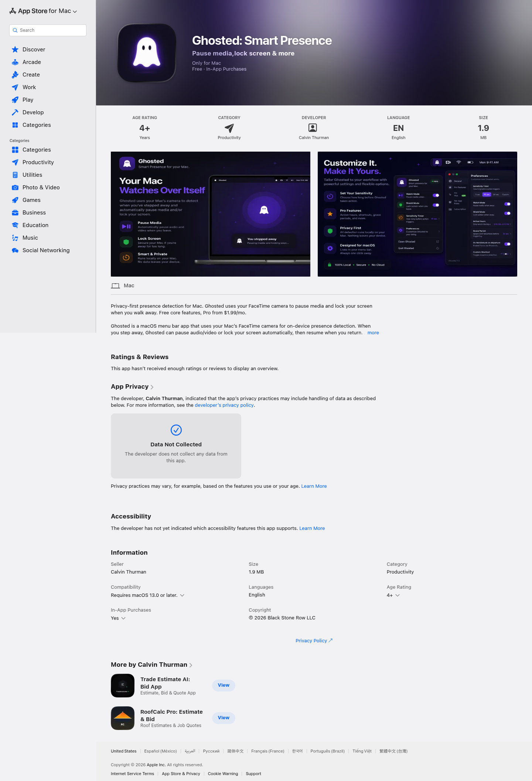Click the Work paper plane icon
Screen dimensions: 532x781
click(15, 87)
